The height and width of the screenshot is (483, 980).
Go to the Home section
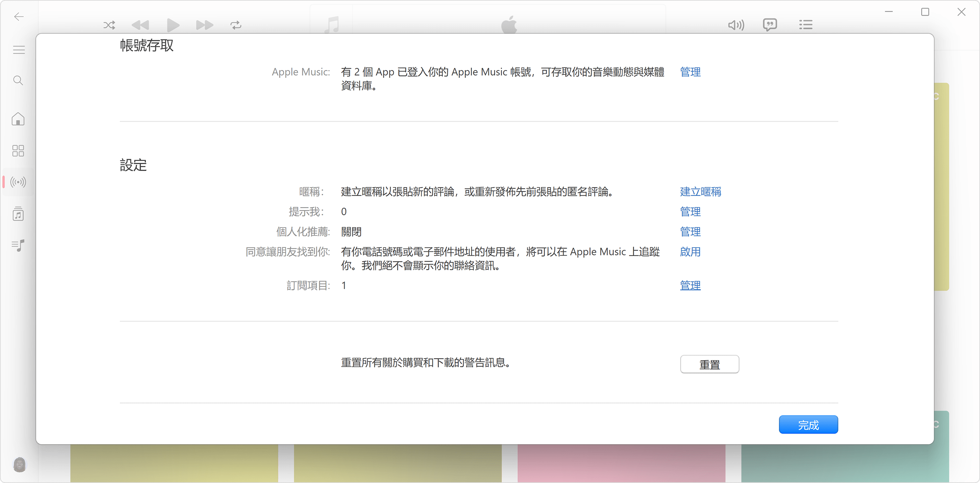pyautogui.click(x=18, y=119)
